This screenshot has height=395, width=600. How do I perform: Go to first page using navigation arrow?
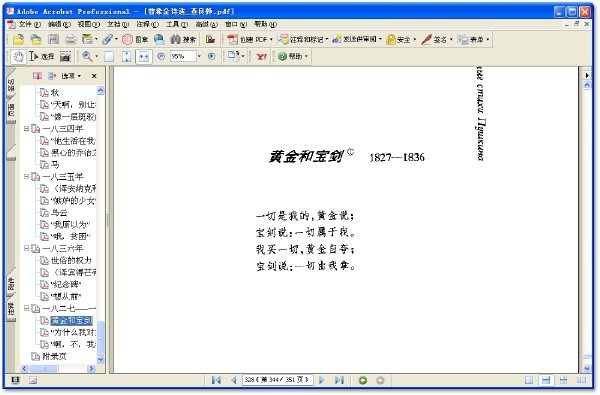pos(216,380)
